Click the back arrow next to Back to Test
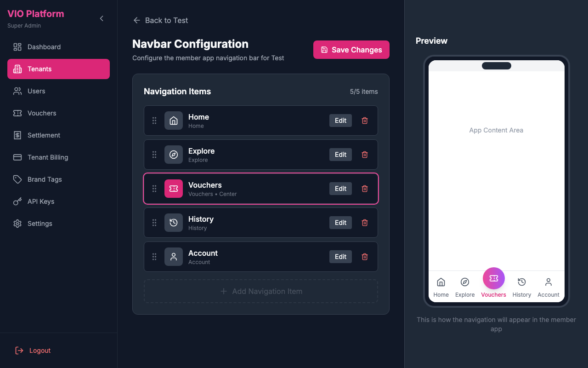Screen dimensions: 588x368 pos(136,20)
